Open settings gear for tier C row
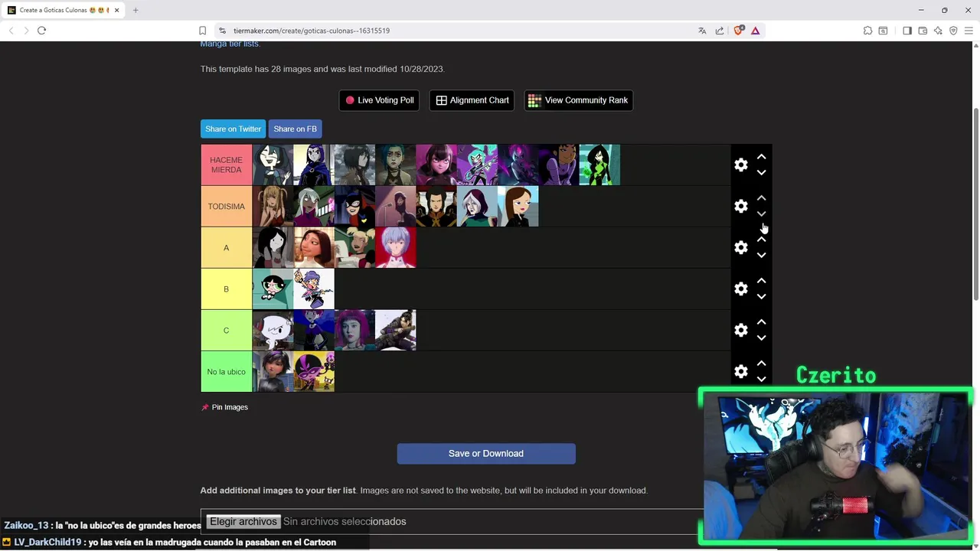This screenshot has height=551, width=980. (x=740, y=330)
